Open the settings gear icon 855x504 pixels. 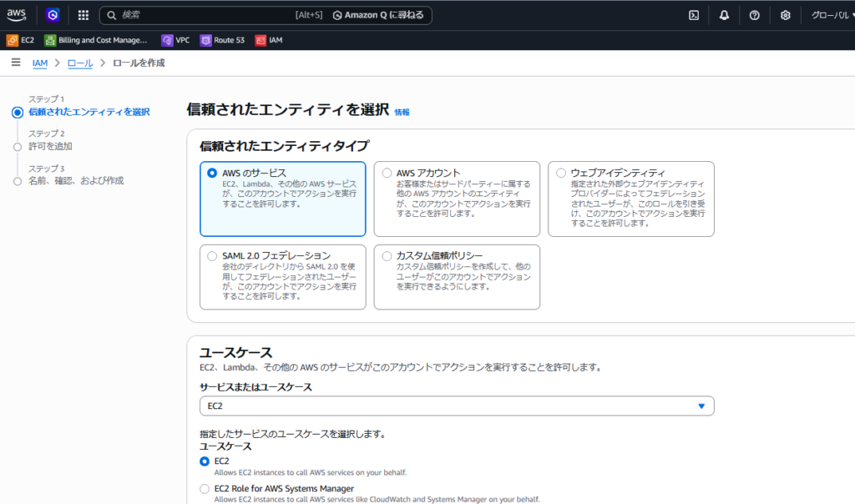(785, 15)
